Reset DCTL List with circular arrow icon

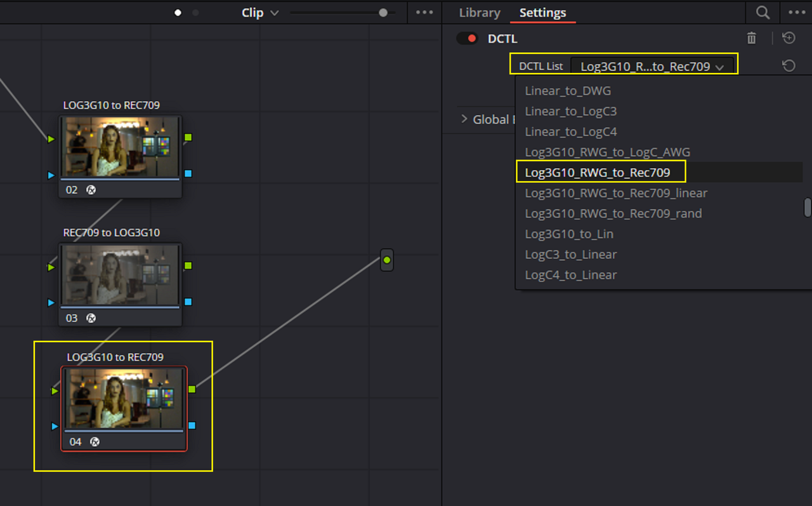(x=789, y=65)
